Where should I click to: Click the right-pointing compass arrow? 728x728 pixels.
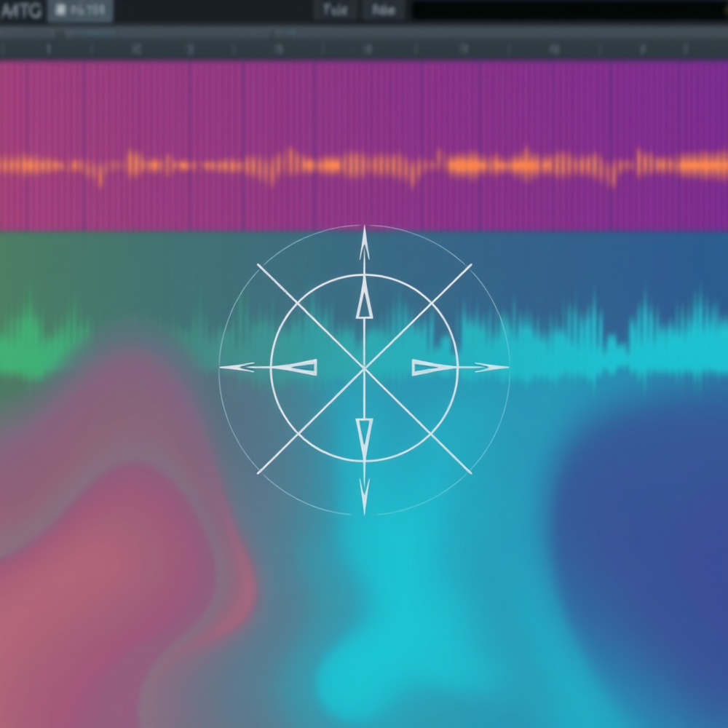coord(430,366)
